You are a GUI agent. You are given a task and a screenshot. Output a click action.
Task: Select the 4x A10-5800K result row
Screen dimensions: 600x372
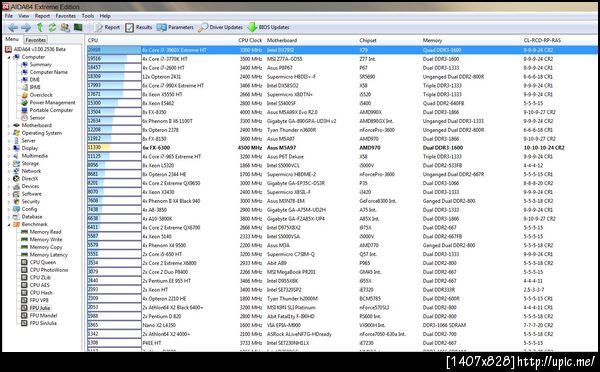(x=342, y=219)
